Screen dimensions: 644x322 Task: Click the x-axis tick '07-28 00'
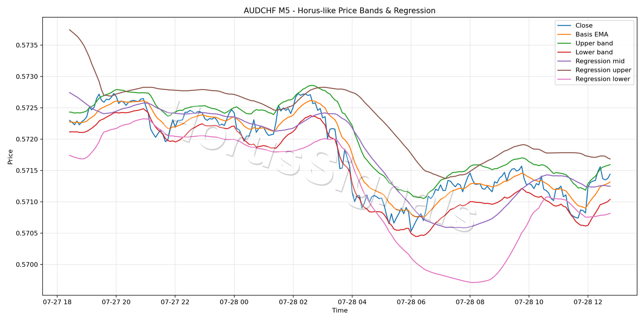(234, 302)
